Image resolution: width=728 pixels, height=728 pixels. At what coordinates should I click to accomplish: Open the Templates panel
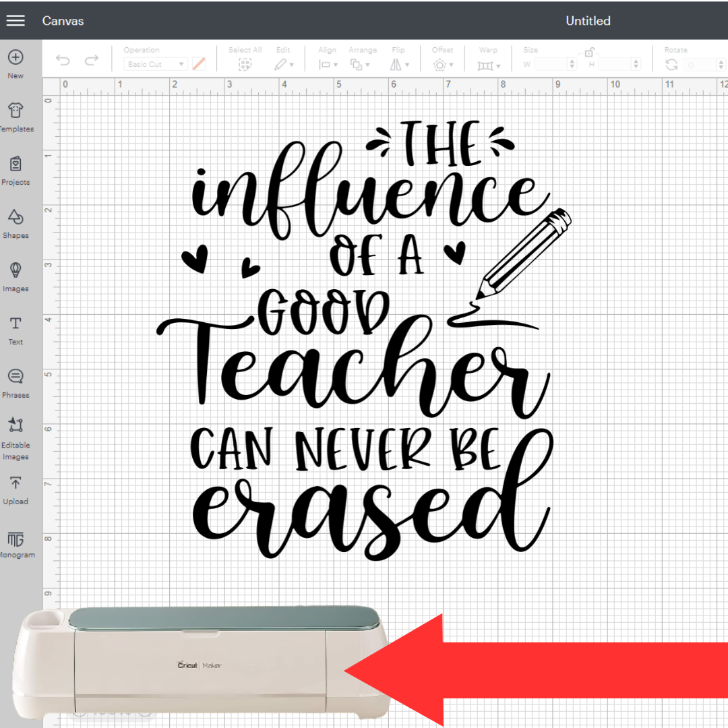pyautogui.click(x=16, y=117)
